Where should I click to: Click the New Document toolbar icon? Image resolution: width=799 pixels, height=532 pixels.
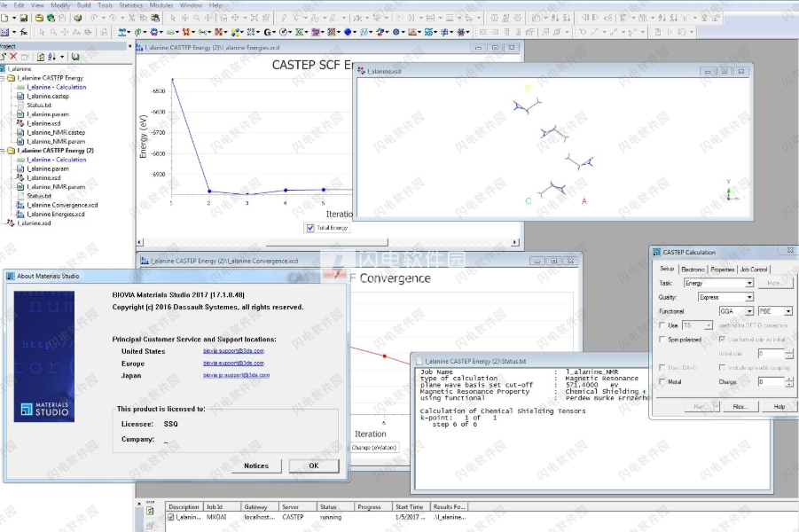[x=6, y=18]
